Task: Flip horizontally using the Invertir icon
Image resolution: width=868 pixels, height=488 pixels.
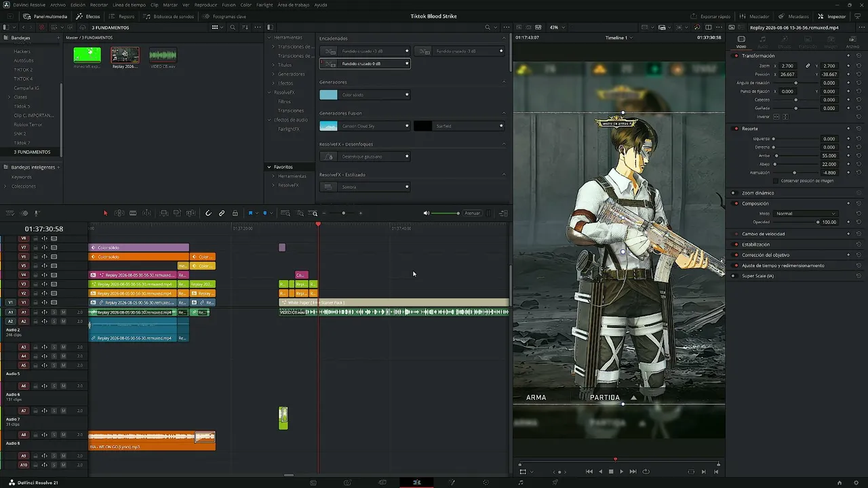Action: pos(776,117)
